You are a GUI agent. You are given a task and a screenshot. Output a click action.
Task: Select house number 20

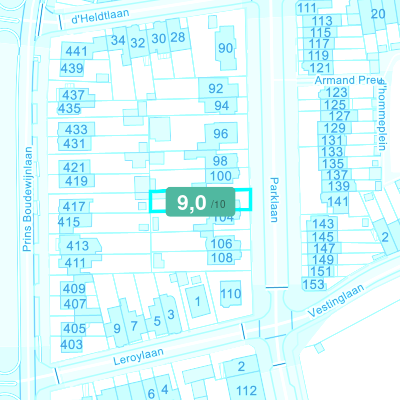[x=378, y=14]
